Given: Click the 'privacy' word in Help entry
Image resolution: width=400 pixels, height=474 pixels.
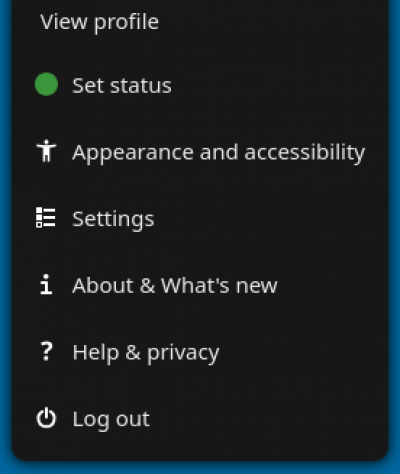Looking at the screenshot, I should tap(183, 353).
